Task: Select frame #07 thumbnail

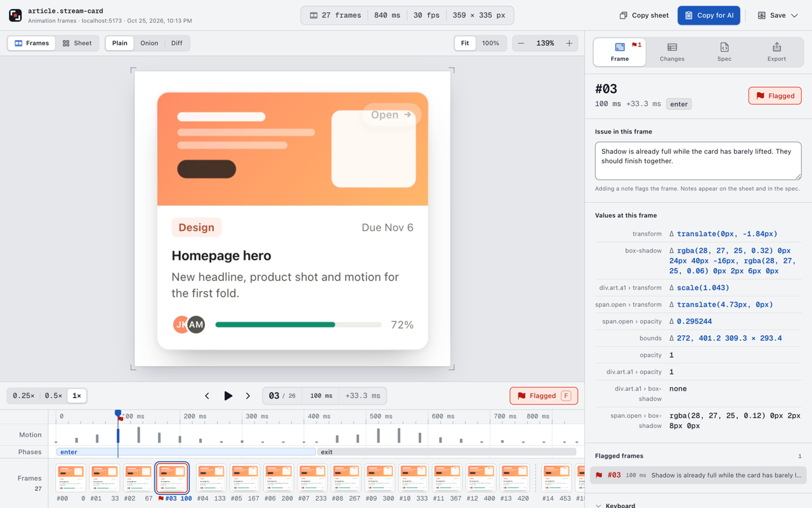Action: pos(312,478)
